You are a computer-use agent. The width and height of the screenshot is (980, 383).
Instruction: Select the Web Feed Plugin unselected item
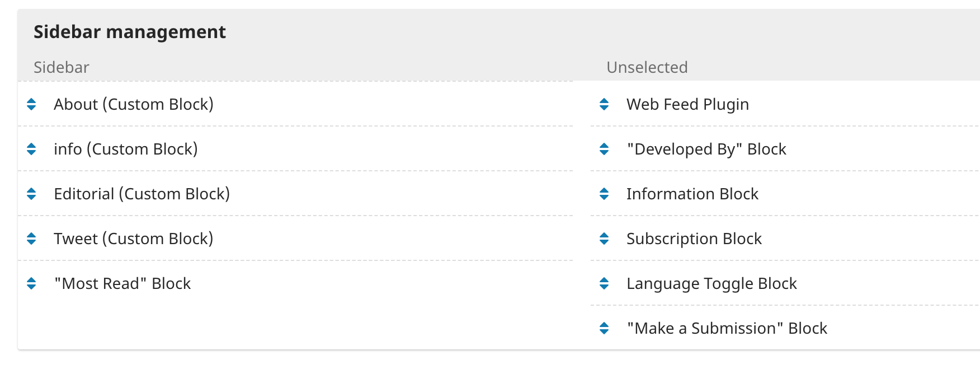click(x=785, y=104)
